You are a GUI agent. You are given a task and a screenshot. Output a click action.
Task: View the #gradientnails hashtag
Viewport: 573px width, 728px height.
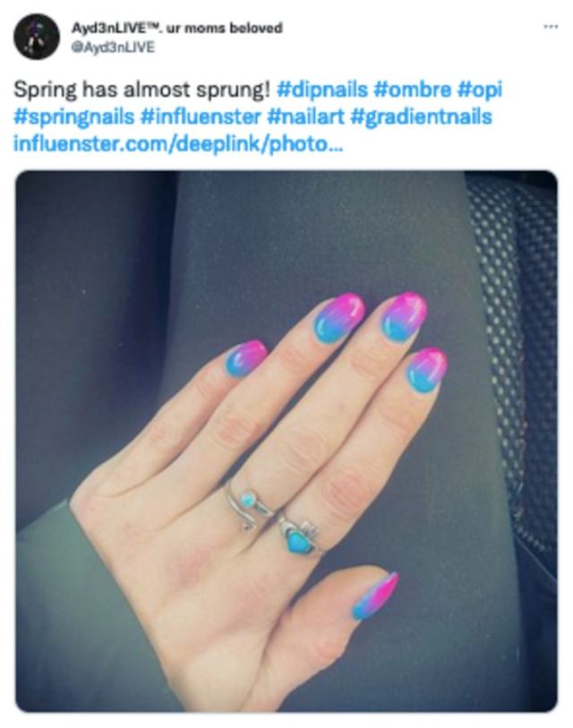421,116
